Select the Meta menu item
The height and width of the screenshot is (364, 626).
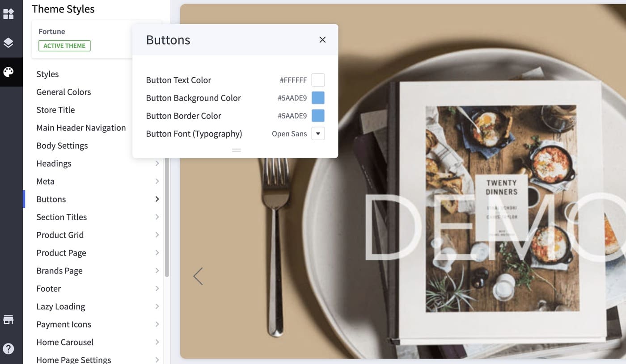(x=45, y=181)
